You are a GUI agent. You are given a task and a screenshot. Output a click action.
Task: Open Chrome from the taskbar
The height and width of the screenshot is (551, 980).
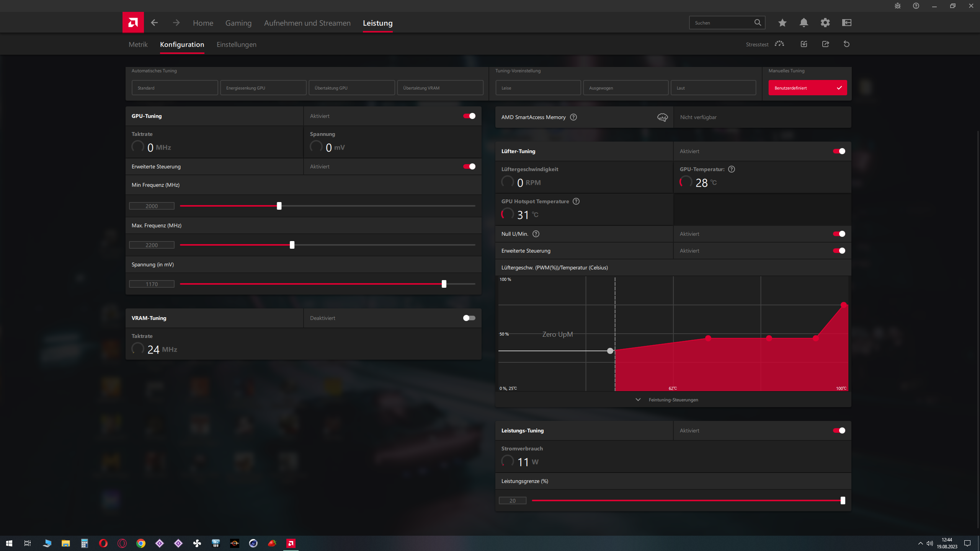coord(141,543)
